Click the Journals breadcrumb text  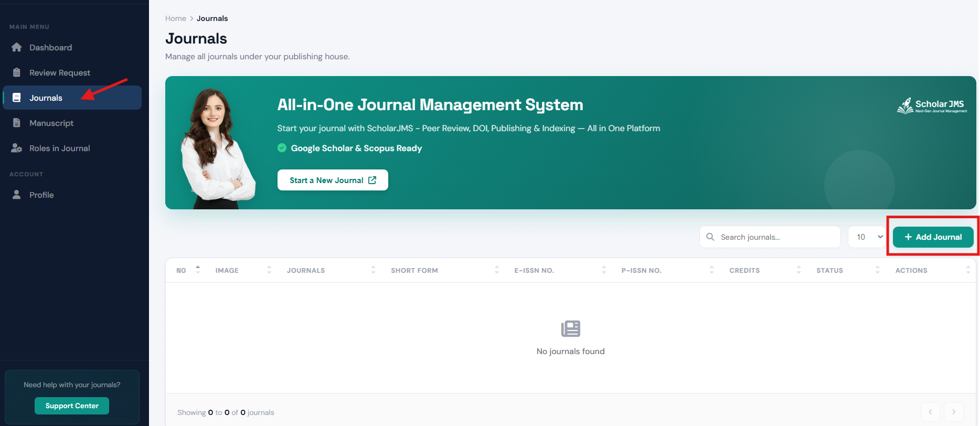pyautogui.click(x=212, y=18)
